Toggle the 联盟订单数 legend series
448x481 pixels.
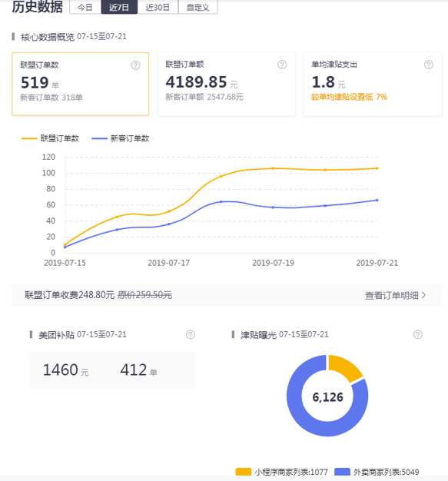(x=50, y=138)
